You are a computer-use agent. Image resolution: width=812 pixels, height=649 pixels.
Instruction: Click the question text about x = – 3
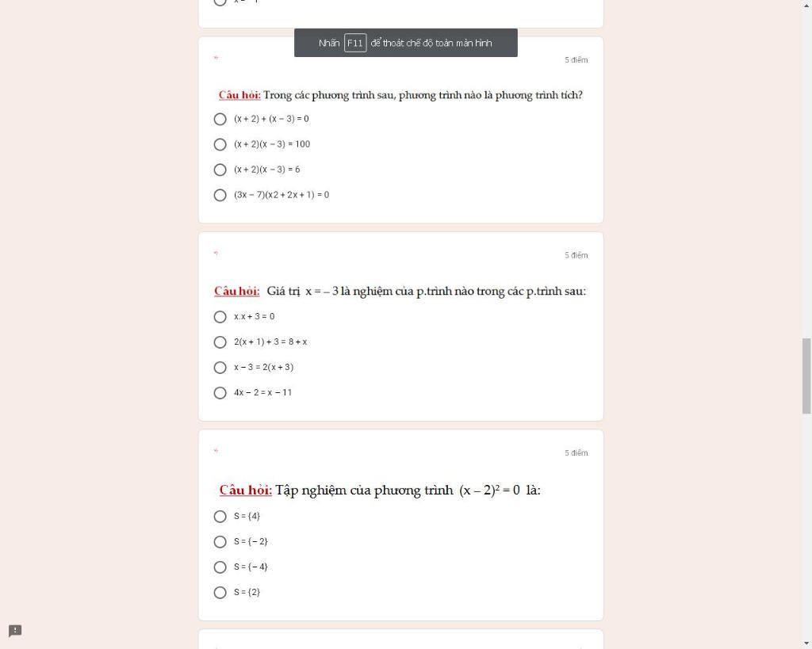click(400, 291)
